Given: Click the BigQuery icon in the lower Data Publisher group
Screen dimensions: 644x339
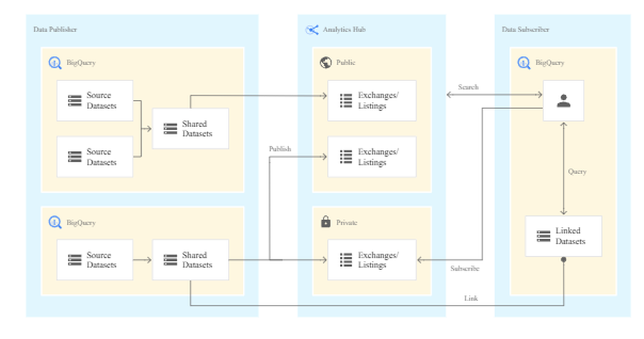Looking at the screenshot, I should (55, 222).
